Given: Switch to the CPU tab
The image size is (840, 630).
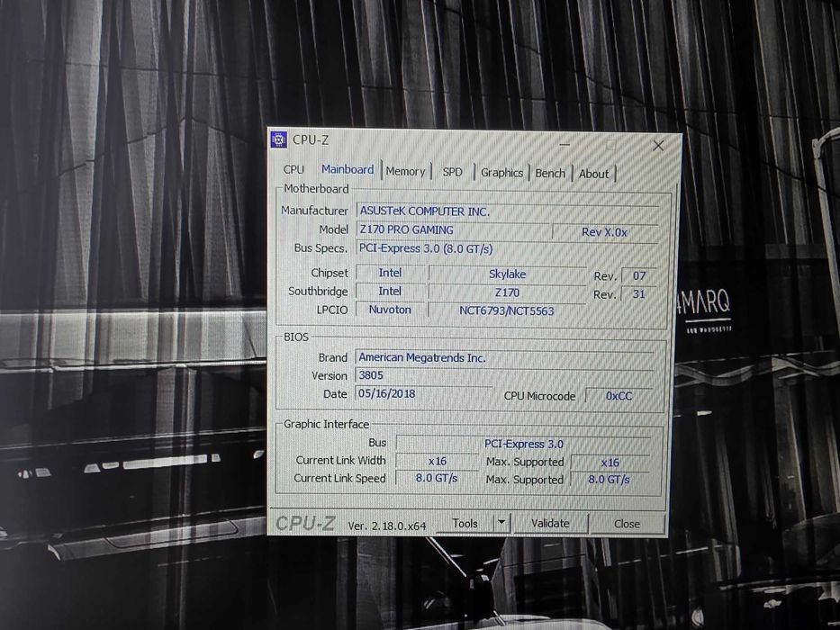Looking at the screenshot, I should coord(294,169).
